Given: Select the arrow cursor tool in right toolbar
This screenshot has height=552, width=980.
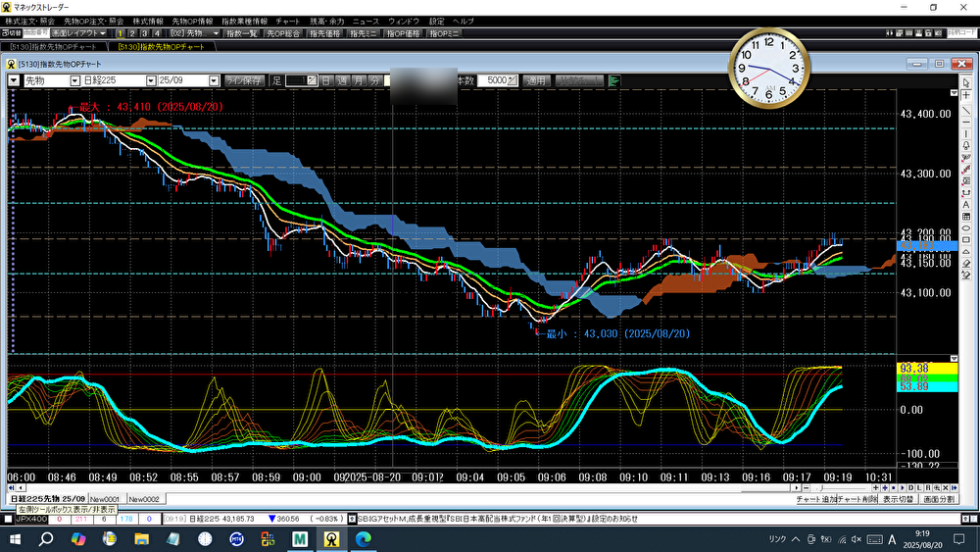Looking at the screenshot, I should pyautogui.click(x=965, y=83).
